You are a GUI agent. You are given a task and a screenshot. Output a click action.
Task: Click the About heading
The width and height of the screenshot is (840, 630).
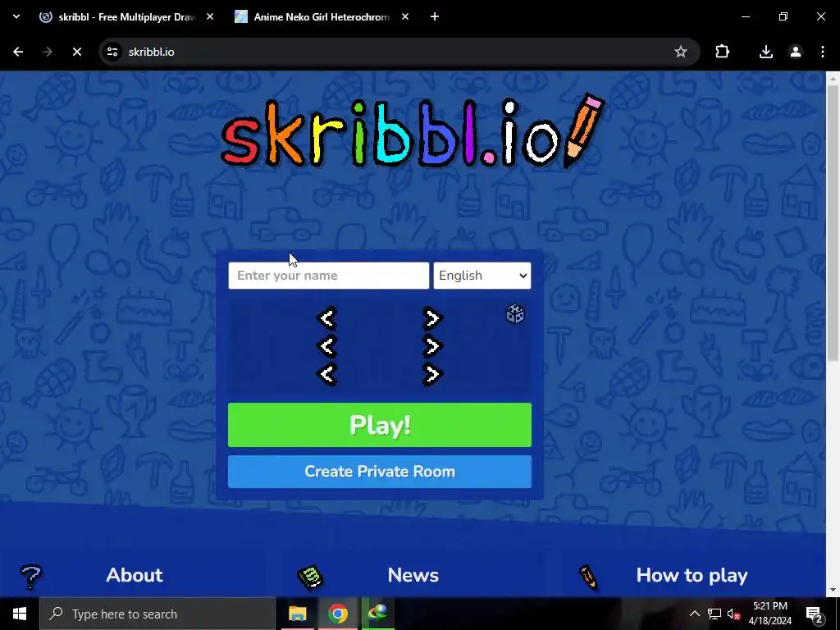(135, 575)
